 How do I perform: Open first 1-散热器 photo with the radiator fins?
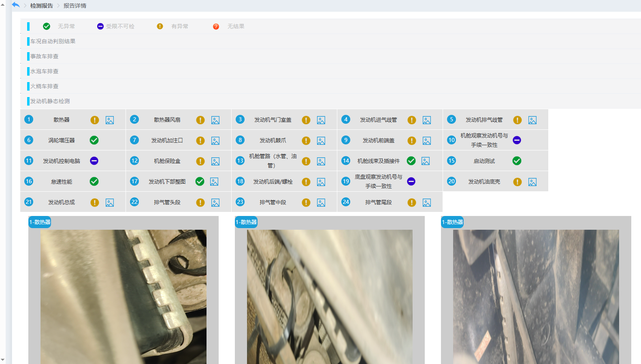click(x=124, y=297)
